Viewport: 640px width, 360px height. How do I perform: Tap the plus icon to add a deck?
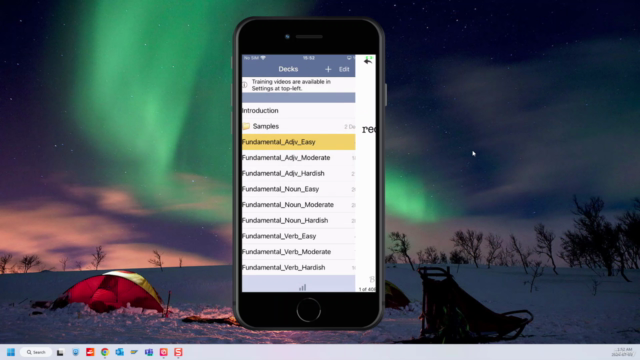click(x=328, y=69)
